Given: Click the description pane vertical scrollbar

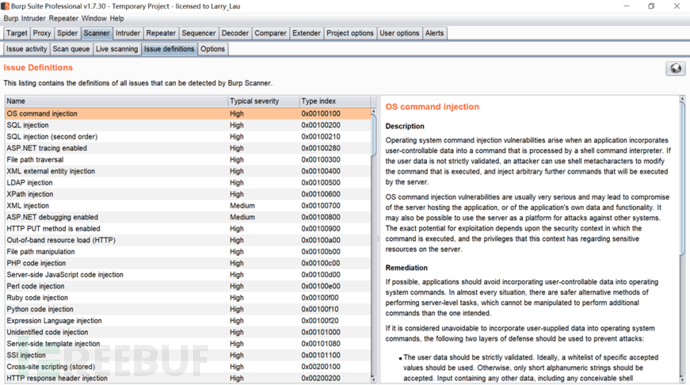Looking at the screenshot, I should click(x=682, y=178).
